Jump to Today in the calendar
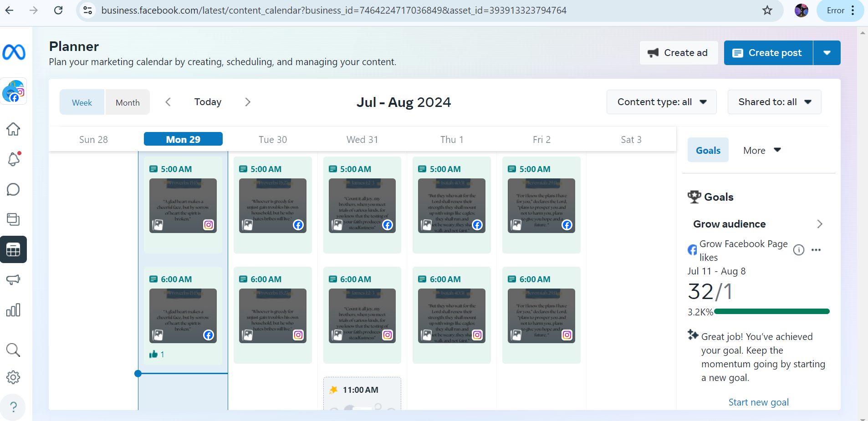Screen dimensions: 868x421 point(208,102)
